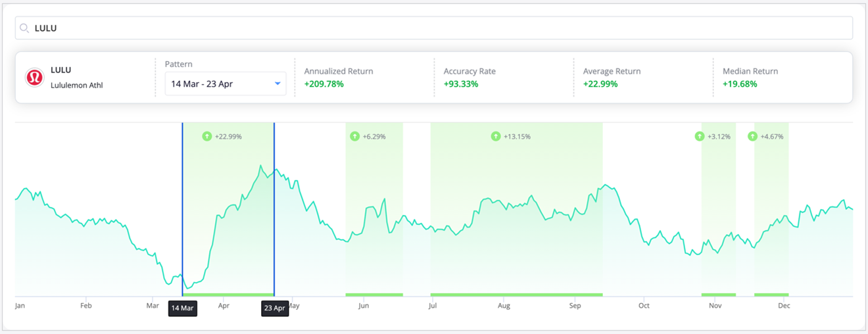Click the Median Return value +19.68%
The height and width of the screenshot is (334, 868).
(740, 84)
